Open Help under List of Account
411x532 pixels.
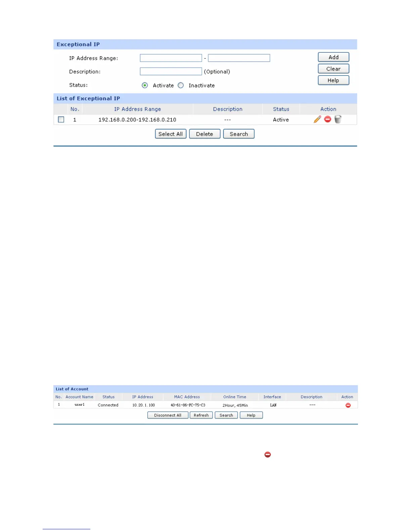click(x=251, y=415)
